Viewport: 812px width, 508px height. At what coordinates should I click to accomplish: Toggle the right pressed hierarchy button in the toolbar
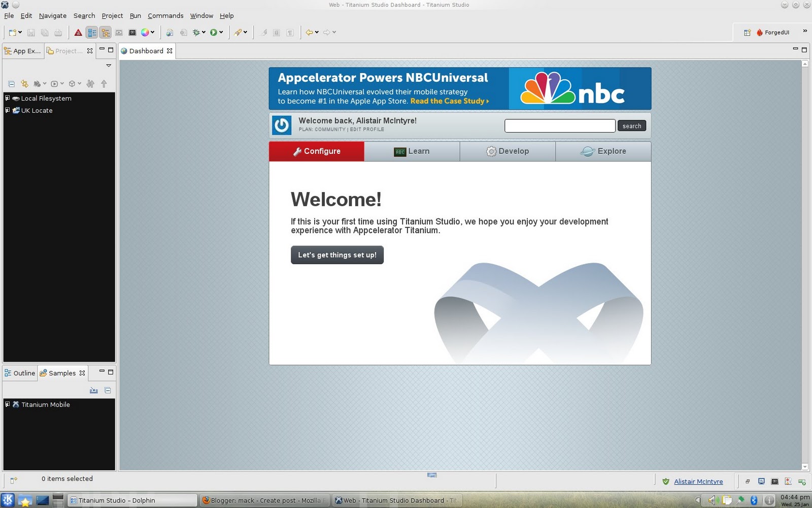[106, 31]
